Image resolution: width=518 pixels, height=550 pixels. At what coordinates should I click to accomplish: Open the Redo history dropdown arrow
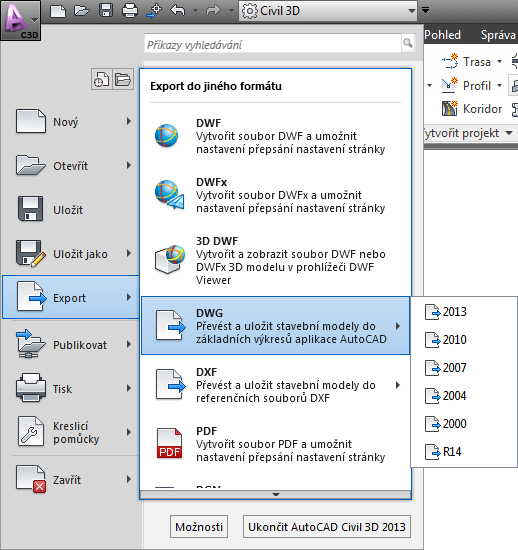[231, 11]
